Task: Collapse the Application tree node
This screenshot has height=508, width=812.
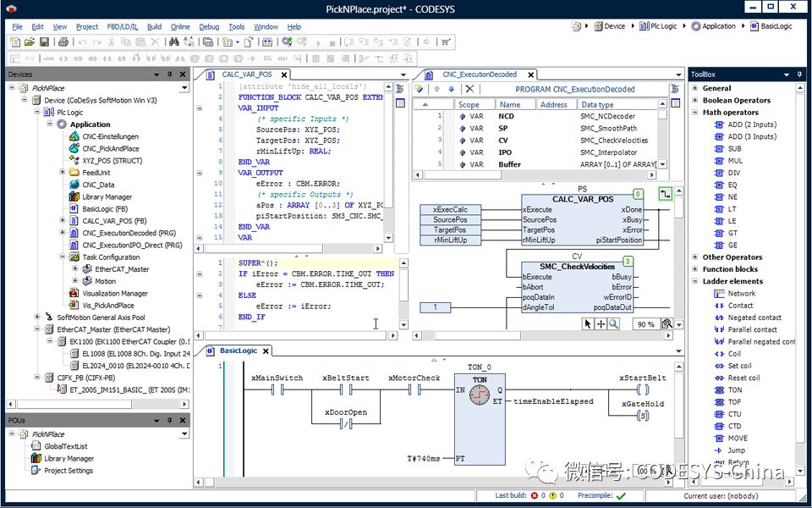Action: (x=49, y=124)
